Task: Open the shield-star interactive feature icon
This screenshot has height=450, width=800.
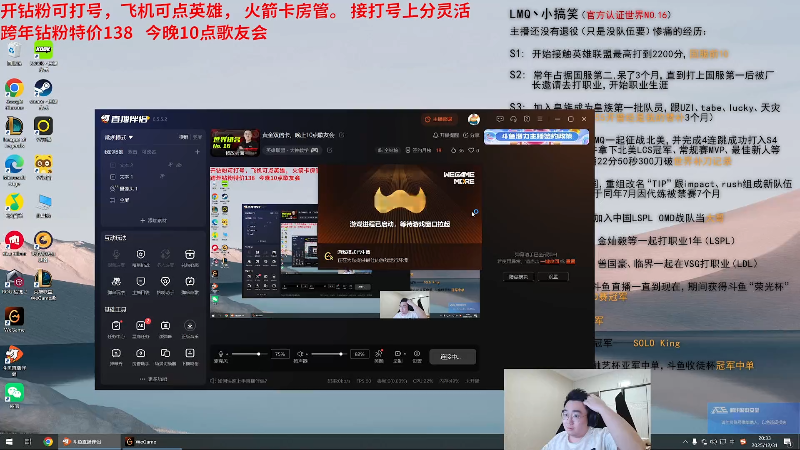Action: tap(141, 254)
